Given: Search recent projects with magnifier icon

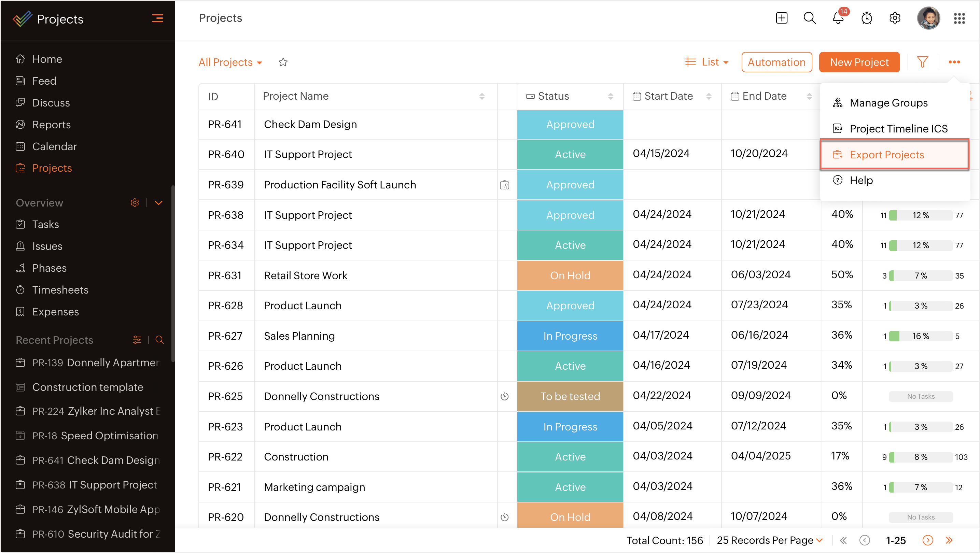Looking at the screenshot, I should coord(159,340).
